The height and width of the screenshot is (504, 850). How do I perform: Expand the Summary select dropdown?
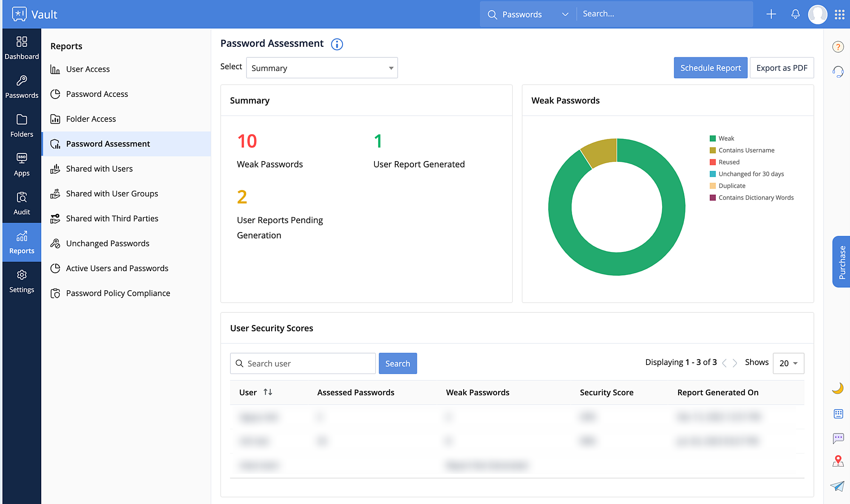tap(322, 68)
